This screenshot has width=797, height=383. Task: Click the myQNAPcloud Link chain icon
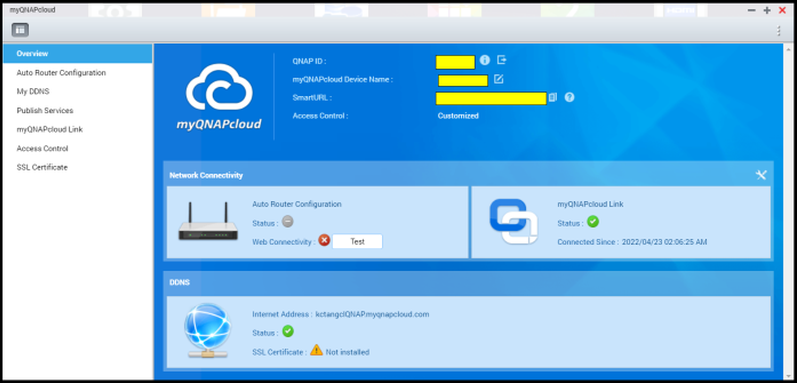513,221
